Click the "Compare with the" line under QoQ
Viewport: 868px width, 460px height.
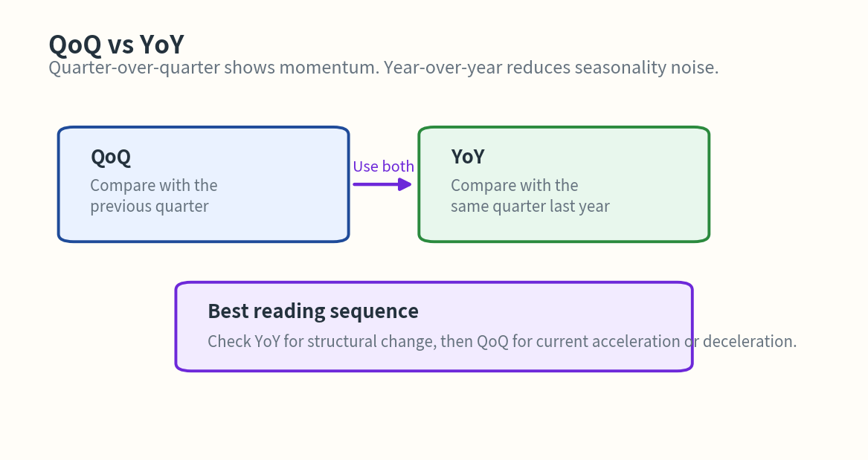pyautogui.click(x=154, y=185)
